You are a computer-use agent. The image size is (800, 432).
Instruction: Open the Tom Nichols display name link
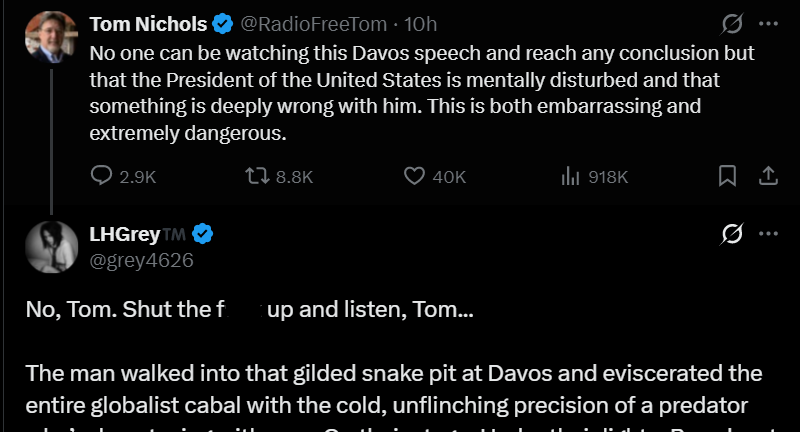[x=149, y=23]
